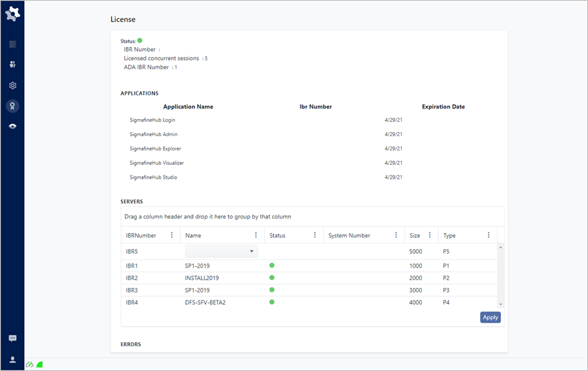588x371 pixels.
Task: Click the green connection status icon in status bar
Action: coord(30,364)
